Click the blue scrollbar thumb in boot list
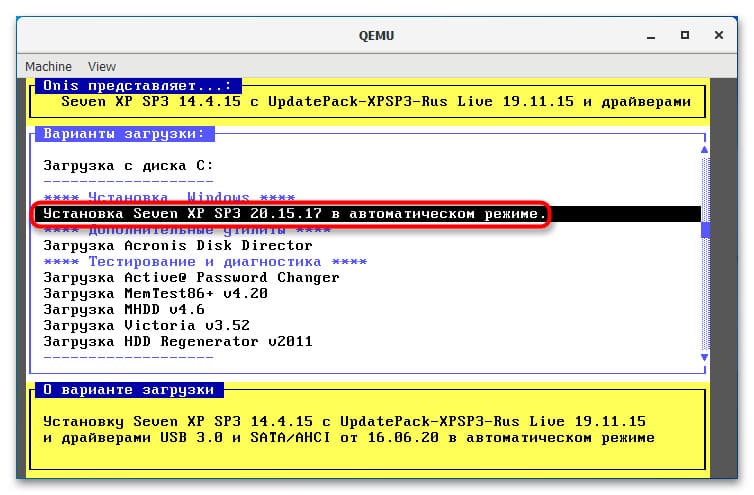This screenshot has width=754, height=495. 706,229
